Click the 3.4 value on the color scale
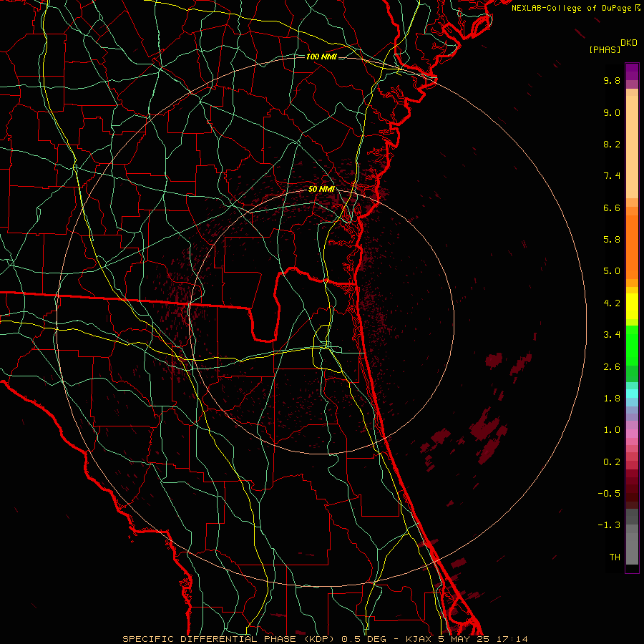 click(x=612, y=335)
